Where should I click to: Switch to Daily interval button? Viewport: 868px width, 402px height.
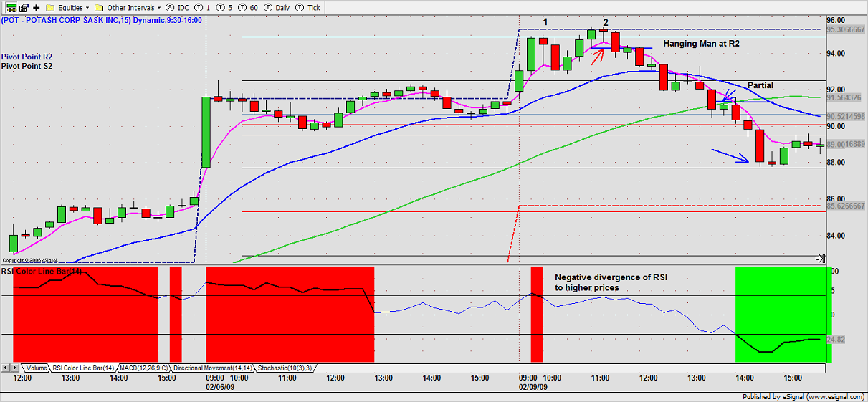pos(277,7)
